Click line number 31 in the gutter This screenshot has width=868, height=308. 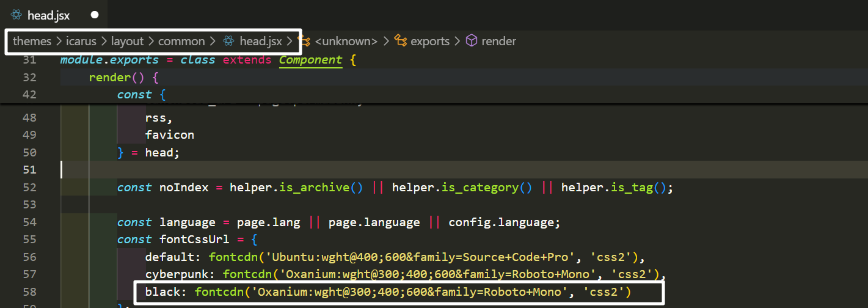click(29, 60)
